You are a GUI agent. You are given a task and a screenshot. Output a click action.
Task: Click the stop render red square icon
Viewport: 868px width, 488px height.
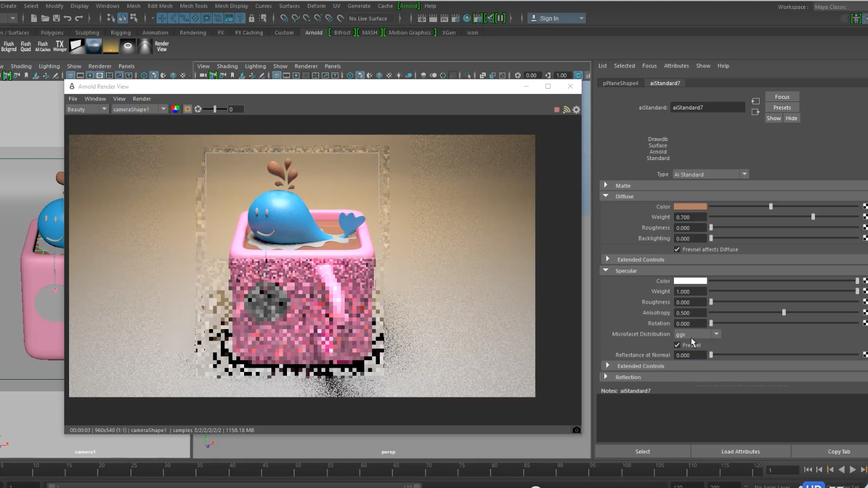pyautogui.click(x=557, y=110)
